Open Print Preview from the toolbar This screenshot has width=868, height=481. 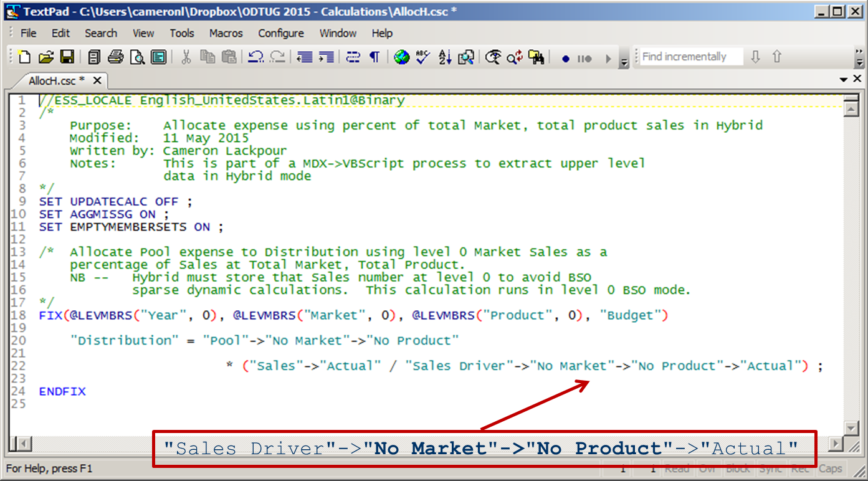[x=137, y=57]
